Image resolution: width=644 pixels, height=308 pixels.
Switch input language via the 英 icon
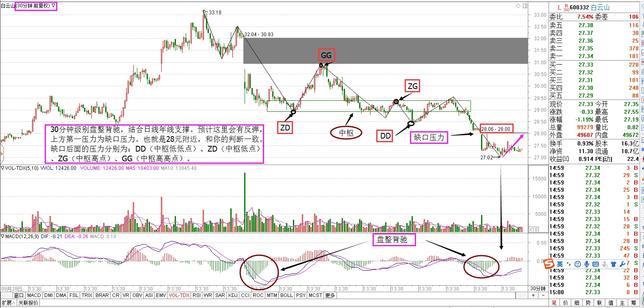tap(560, 264)
